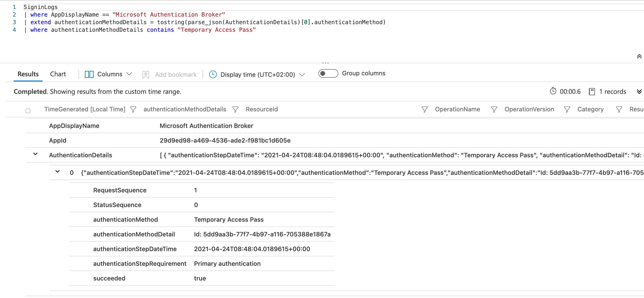
Task: Select value Microsoft Authentication Broker
Action: (x=206, y=126)
